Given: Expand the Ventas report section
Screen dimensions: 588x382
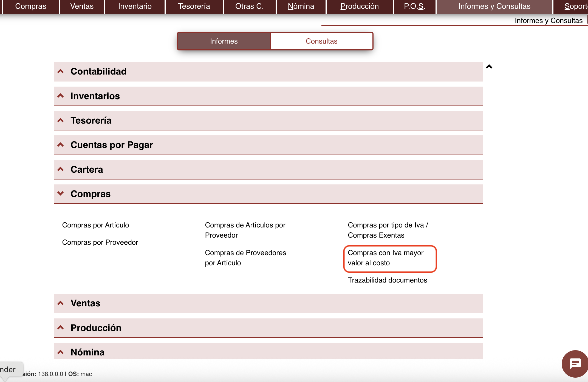Looking at the screenshot, I should tap(85, 303).
